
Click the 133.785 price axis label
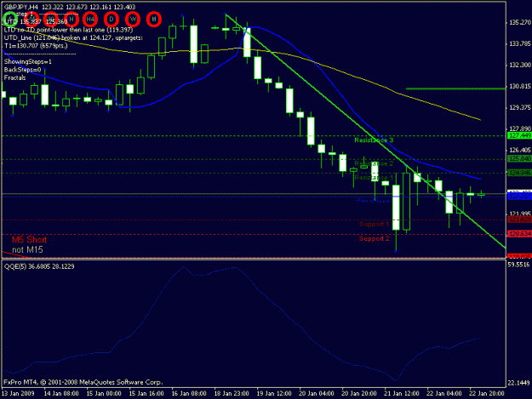coord(519,43)
